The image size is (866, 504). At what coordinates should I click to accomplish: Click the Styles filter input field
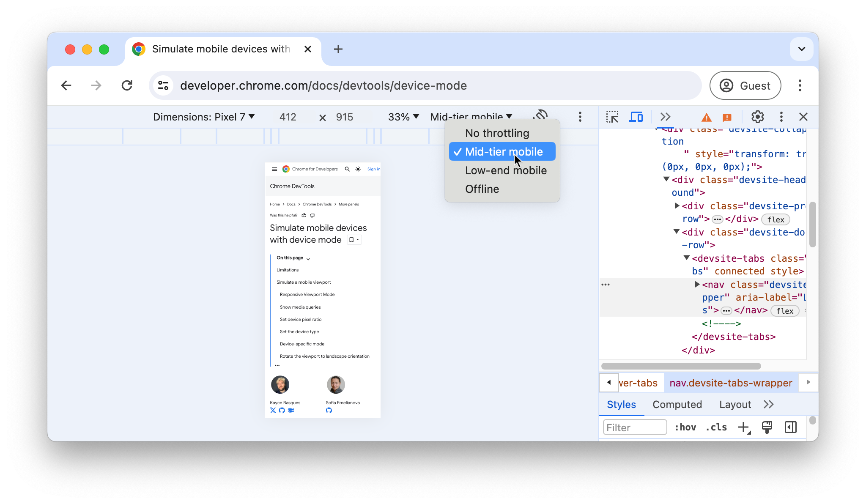point(634,427)
